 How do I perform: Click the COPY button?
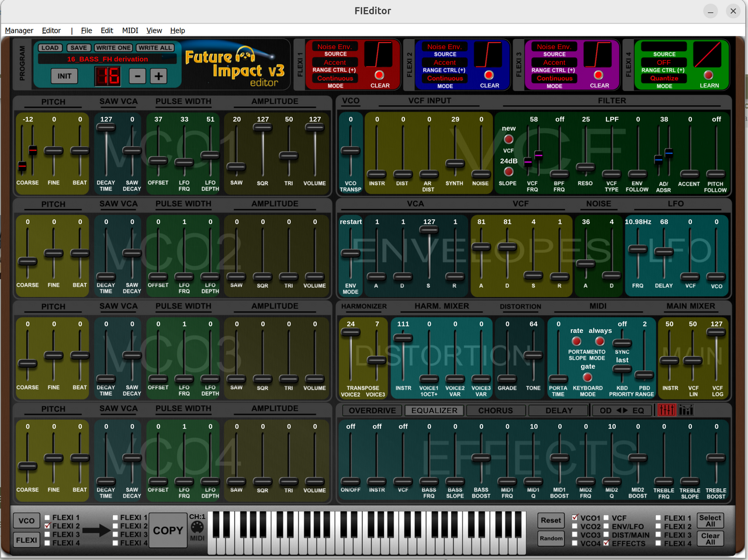[x=168, y=530]
